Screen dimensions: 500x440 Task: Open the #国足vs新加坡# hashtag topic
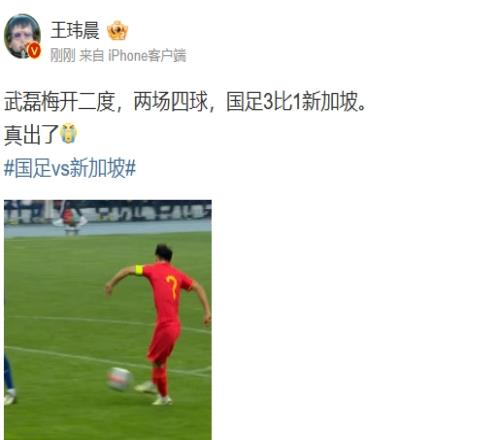pyautogui.click(x=70, y=168)
